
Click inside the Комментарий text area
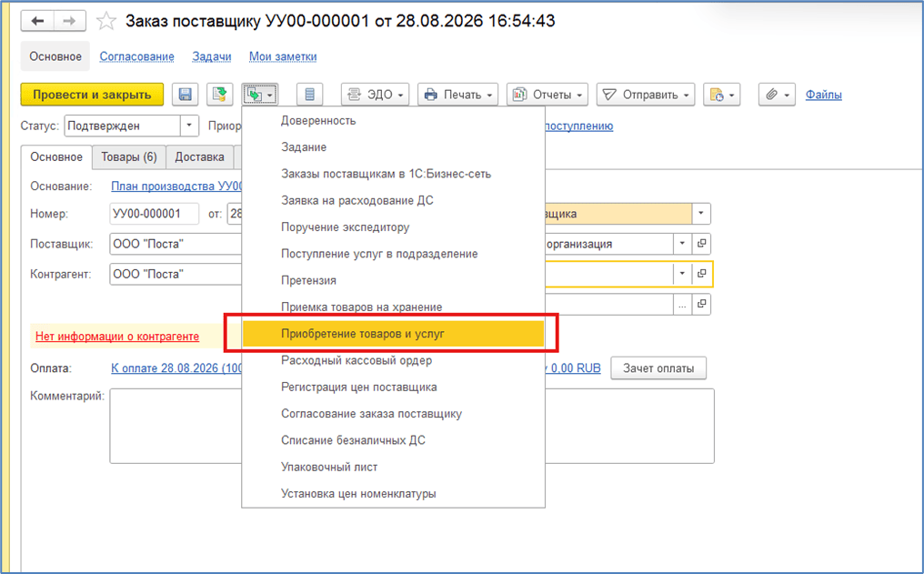click(412, 426)
